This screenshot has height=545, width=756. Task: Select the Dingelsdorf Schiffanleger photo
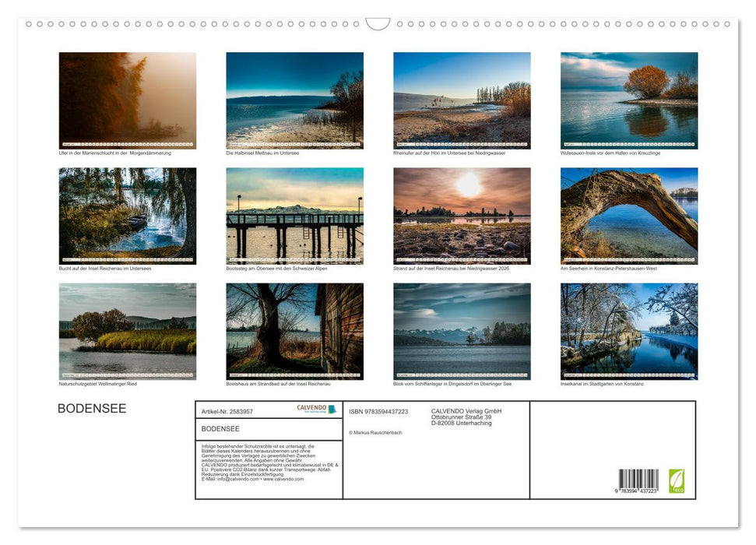(462, 332)
